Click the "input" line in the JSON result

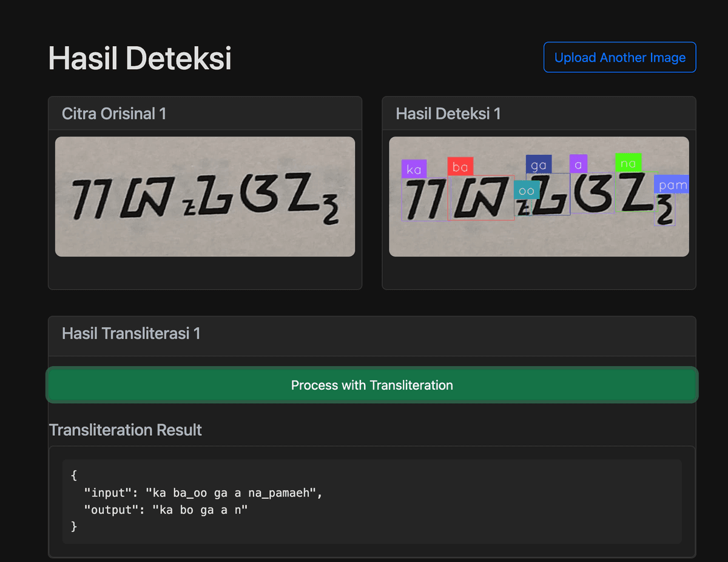pyautogui.click(x=203, y=493)
